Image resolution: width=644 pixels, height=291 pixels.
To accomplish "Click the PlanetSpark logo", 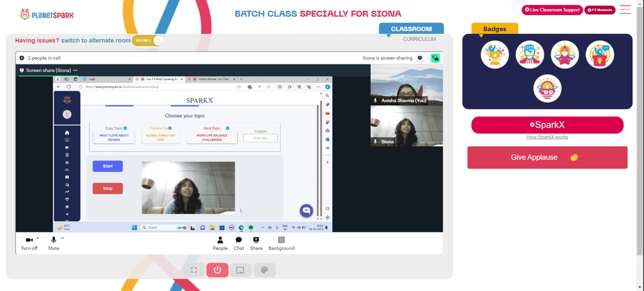I will [47, 14].
